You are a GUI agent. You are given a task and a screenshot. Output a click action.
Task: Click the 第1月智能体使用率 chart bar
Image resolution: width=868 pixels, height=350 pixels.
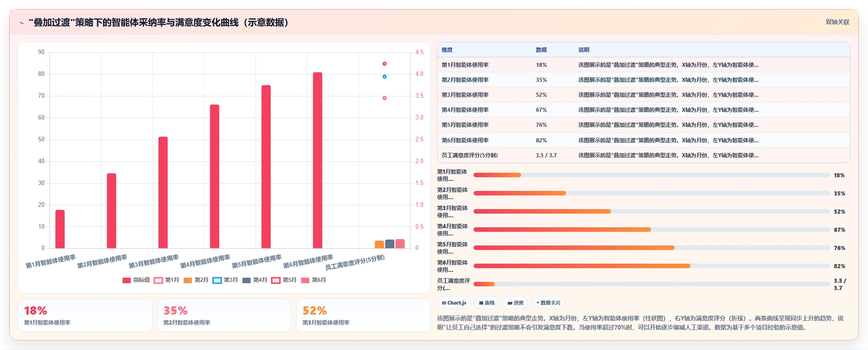coord(60,229)
